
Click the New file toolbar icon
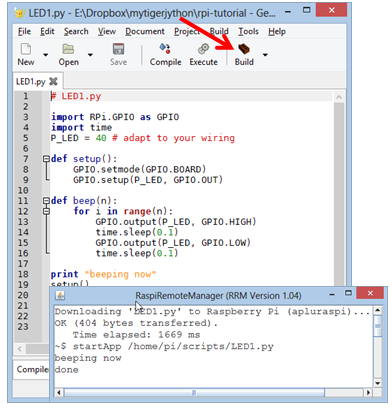tap(26, 49)
